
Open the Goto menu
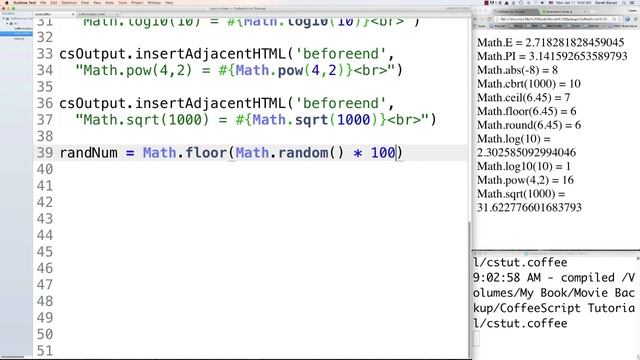[109, 3]
